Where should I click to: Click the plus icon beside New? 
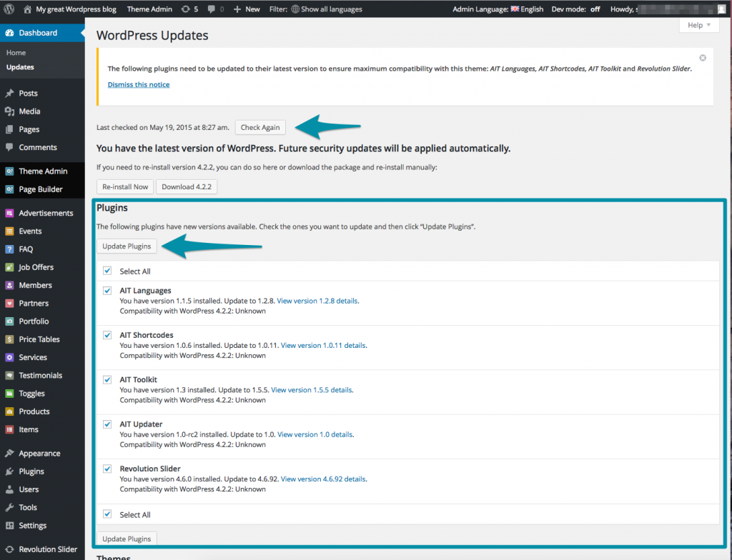click(237, 9)
